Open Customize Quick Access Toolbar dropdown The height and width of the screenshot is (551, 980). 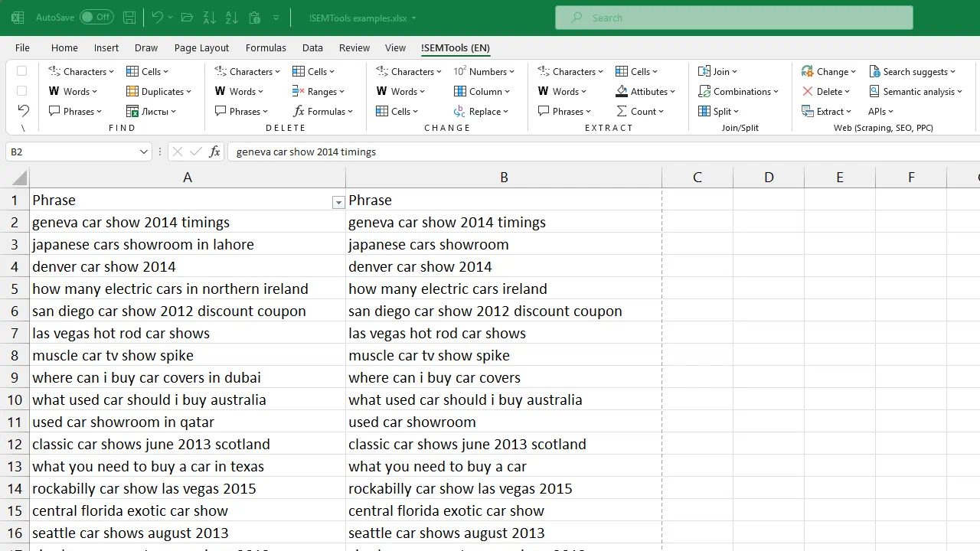(276, 17)
